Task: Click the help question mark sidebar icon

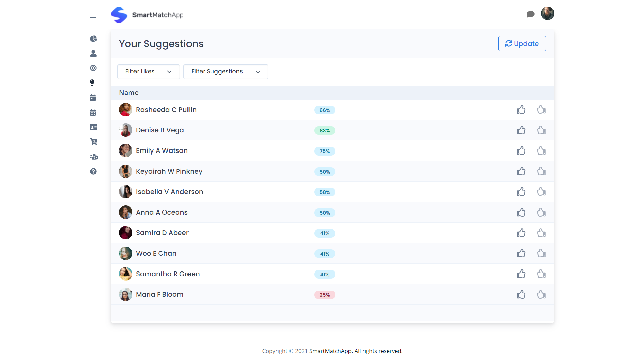Action: point(93,171)
